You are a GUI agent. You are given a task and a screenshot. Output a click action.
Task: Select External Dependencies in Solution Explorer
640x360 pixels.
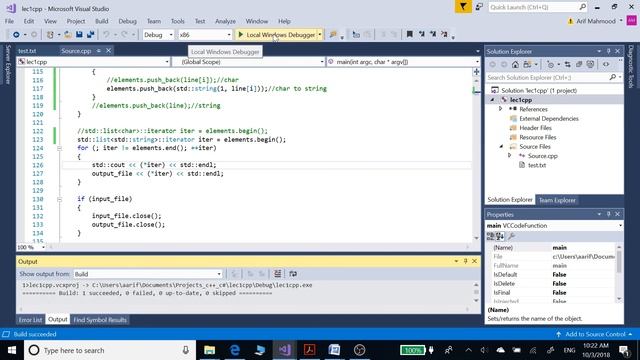(549, 118)
